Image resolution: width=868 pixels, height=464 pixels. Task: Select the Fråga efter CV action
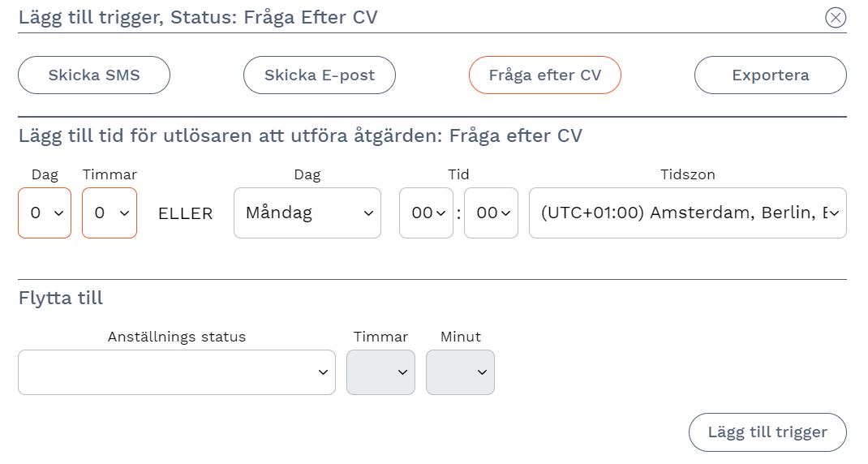[545, 75]
